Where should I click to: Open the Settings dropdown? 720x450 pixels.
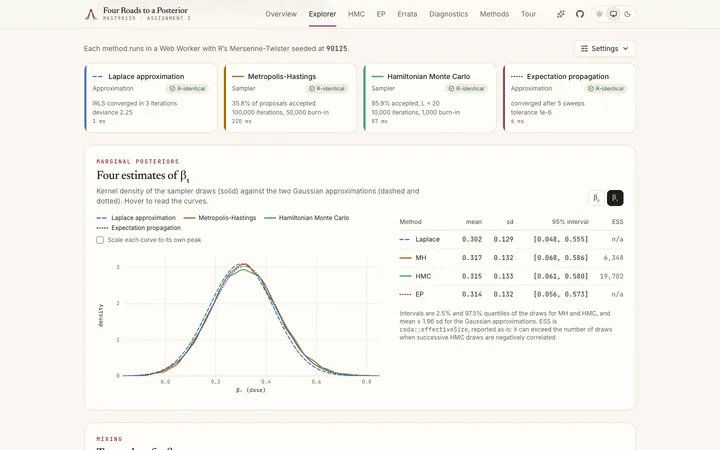coord(604,49)
